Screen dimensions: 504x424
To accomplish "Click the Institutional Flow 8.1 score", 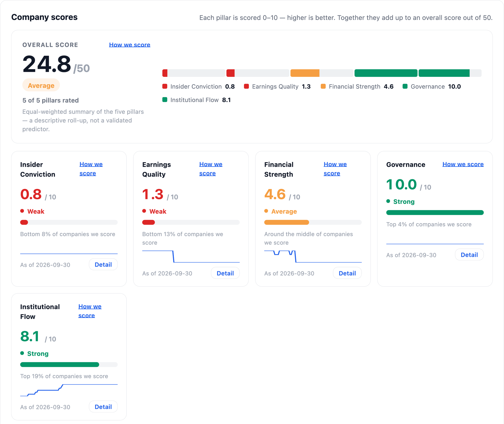I will (30, 336).
